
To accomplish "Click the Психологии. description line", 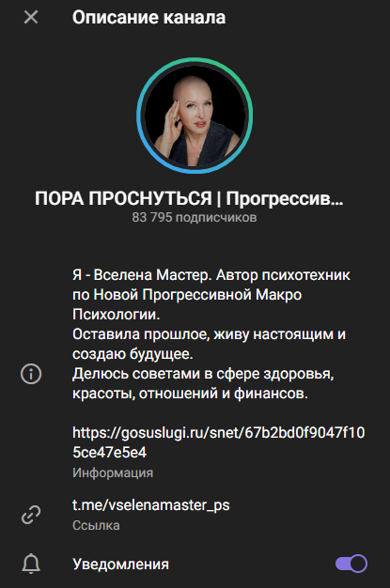I will tap(117, 315).
